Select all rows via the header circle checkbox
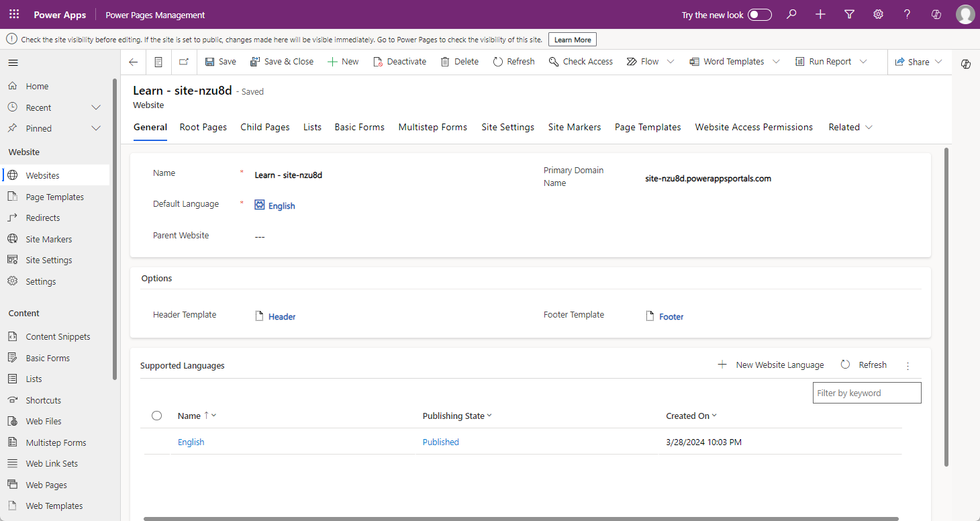Image resolution: width=980 pixels, height=521 pixels. coord(156,415)
